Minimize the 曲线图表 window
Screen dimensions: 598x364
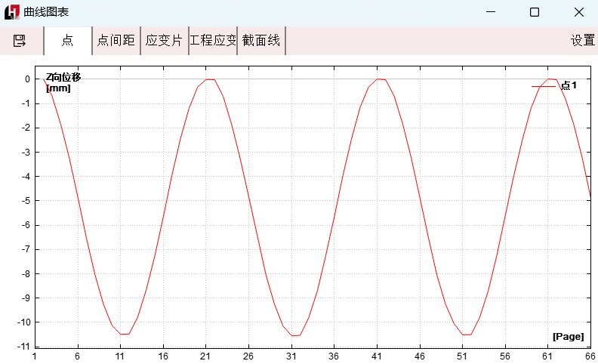[491, 12]
